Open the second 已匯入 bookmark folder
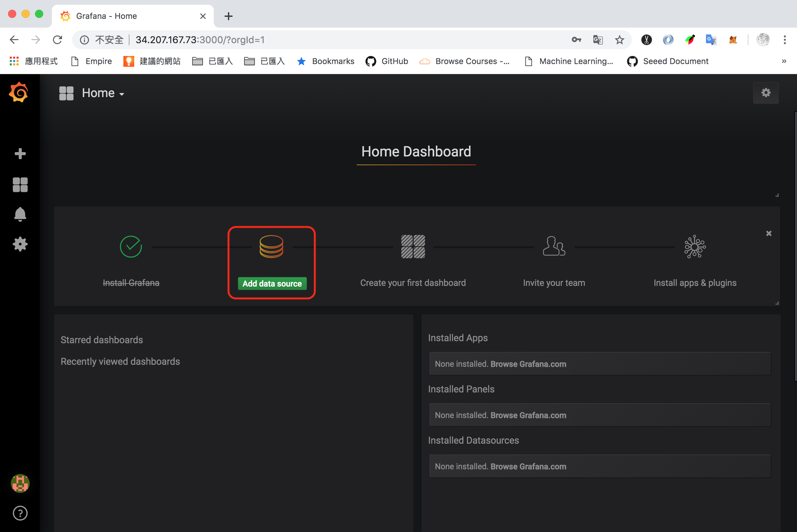This screenshot has width=797, height=532. pos(264,61)
